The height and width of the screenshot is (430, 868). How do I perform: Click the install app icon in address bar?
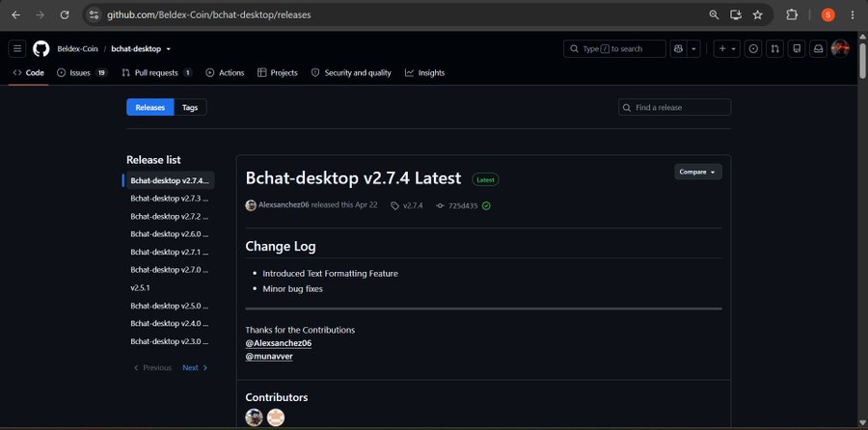click(736, 14)
